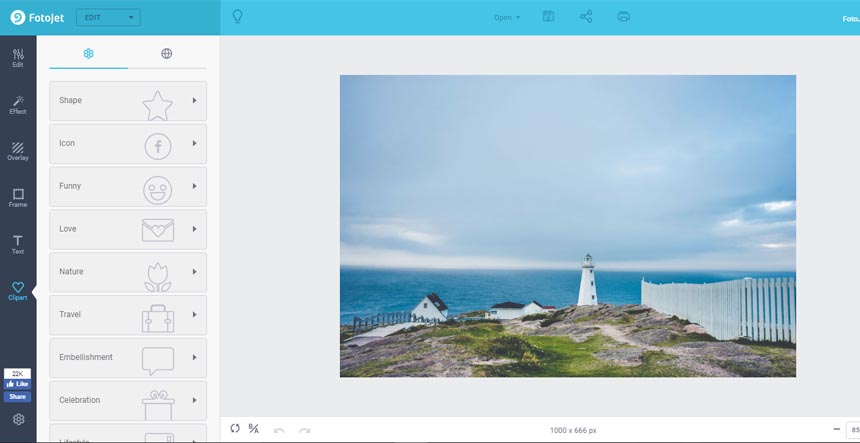Click the reset/rotate icon in bottom bar

pos(235,428)
